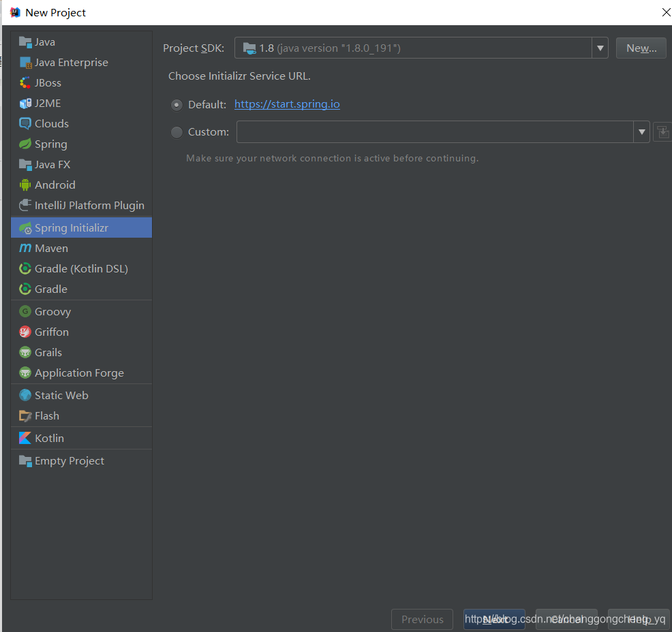Choose the Maven m icon
Screen dimensions: 672x632
pyautogui.click(x=25, y=248)
